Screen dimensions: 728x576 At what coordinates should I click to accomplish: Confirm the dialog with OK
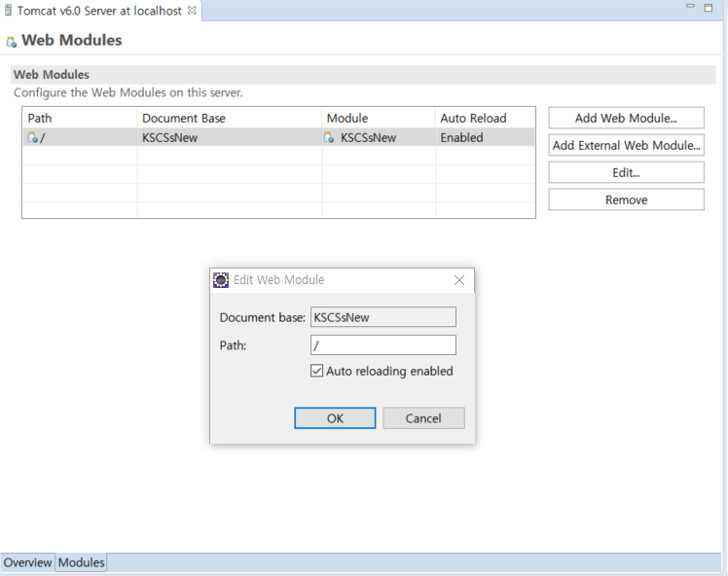tap(335, 418)
